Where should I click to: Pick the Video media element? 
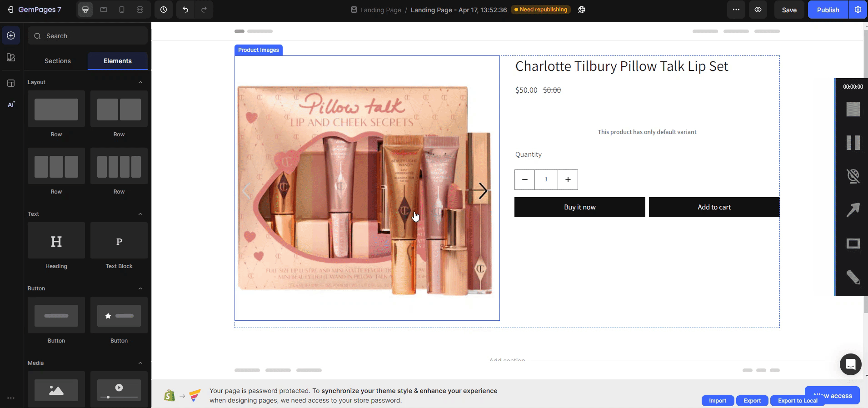119,389
